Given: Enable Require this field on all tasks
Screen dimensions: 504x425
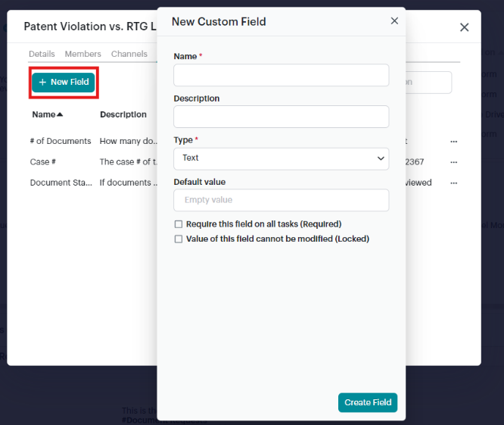Looking at the screenshot, I should coord(179,224).
